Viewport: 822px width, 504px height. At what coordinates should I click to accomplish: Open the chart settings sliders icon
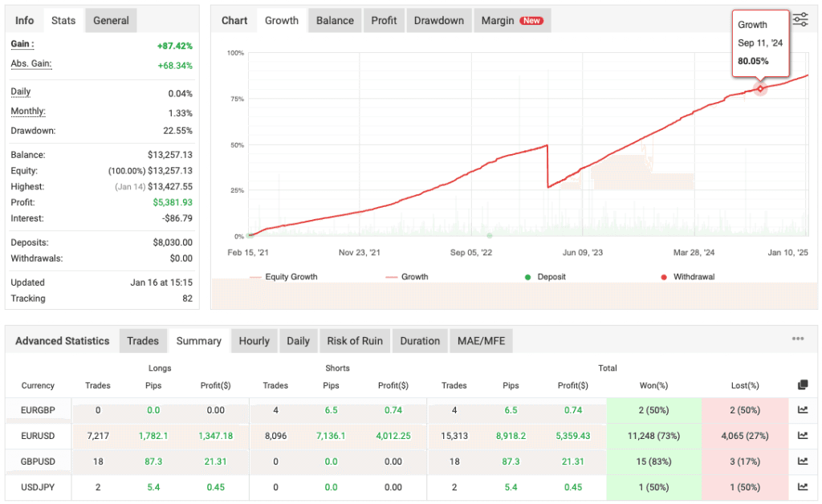pyautogui.click(x=800, y=20)
